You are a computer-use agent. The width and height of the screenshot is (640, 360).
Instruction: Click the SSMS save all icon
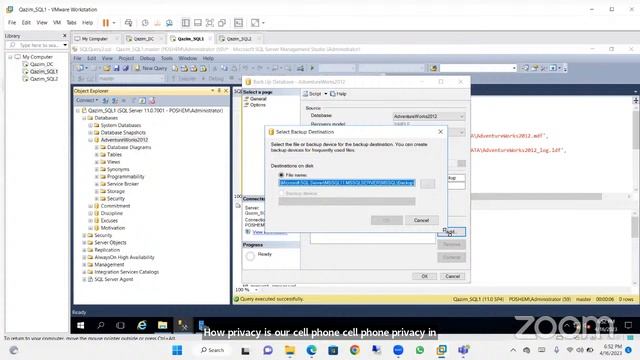[x=126, y=68]
